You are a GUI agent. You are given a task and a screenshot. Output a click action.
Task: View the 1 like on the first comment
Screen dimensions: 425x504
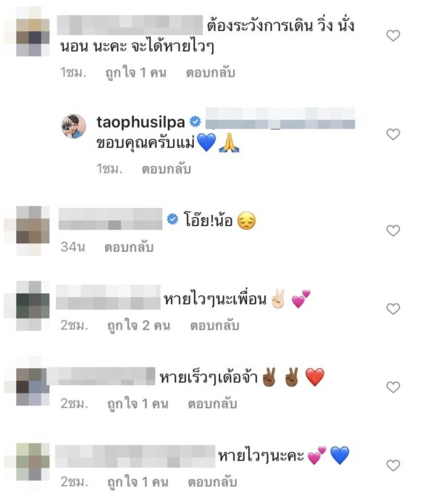[x=136, y=73]
